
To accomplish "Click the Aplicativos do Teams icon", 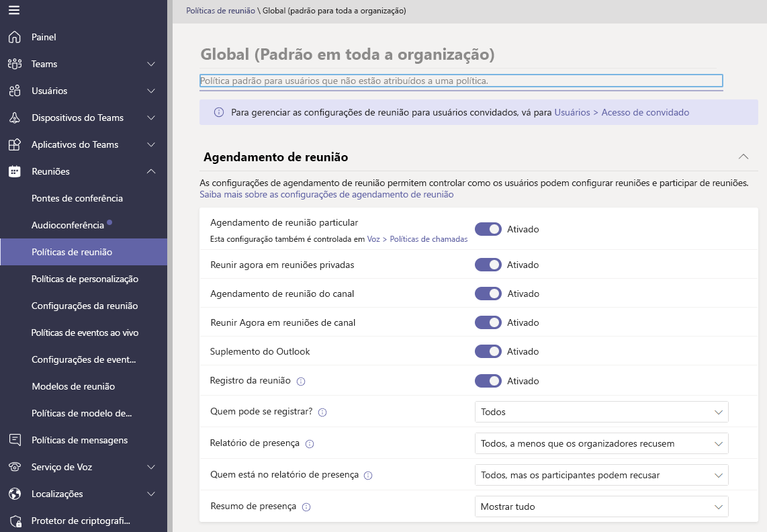I will coord(15,144).
